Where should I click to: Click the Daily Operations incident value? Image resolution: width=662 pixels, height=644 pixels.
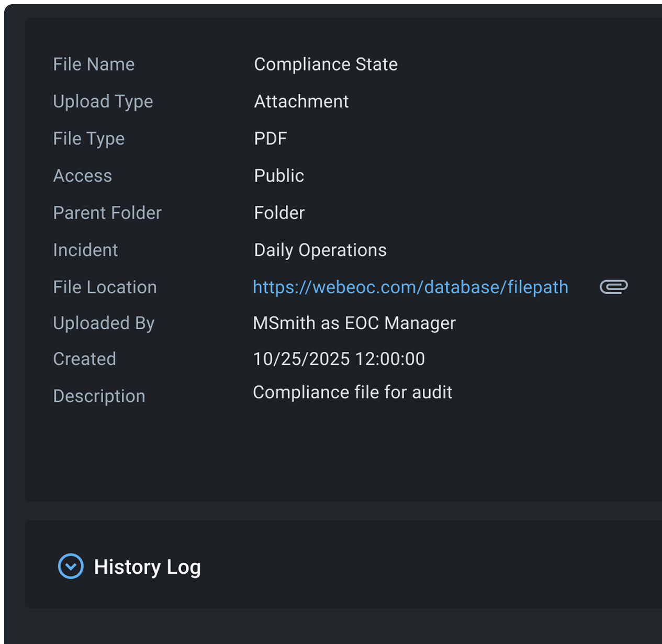[x=320, y=250]
